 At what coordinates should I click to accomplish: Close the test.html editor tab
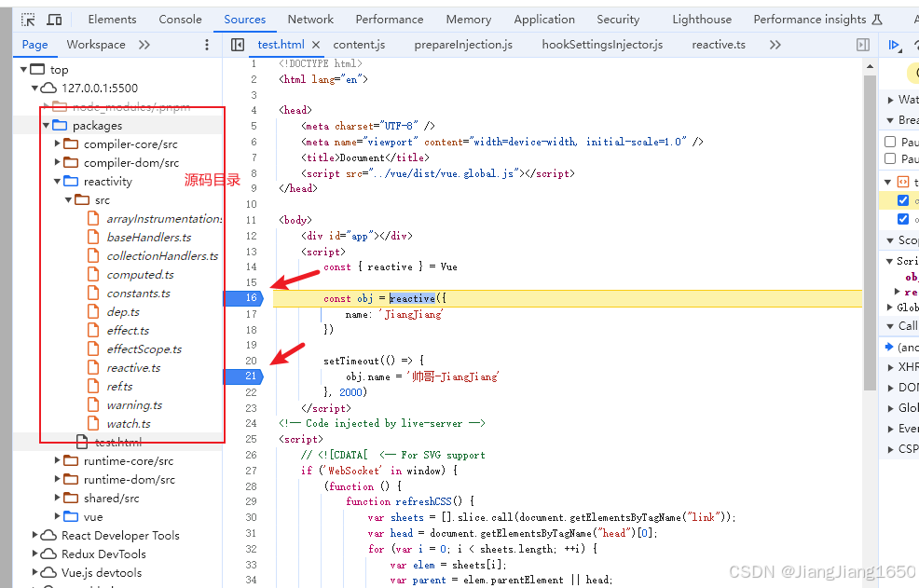coord(316,45)
